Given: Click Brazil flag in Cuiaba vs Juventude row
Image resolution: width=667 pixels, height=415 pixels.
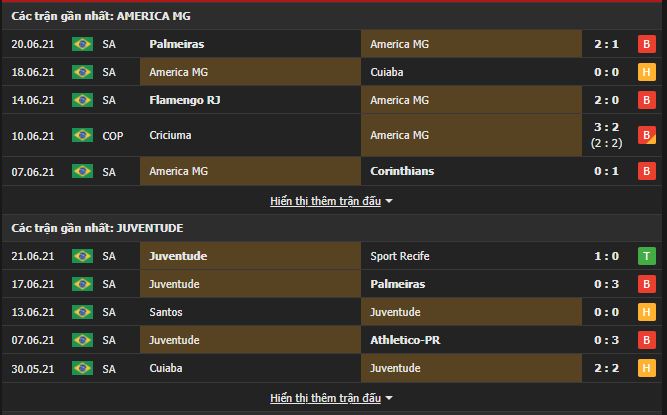Looking at the screenshot, I should 82,368.
